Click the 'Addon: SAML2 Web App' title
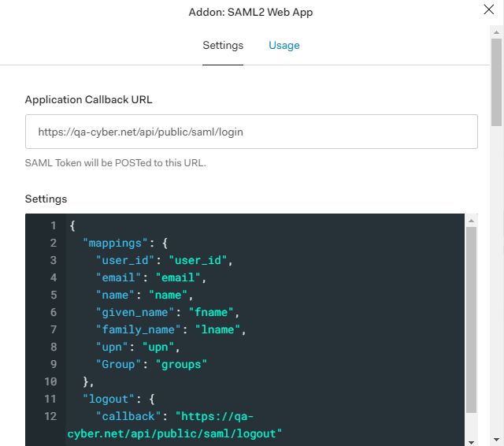Screen dimensions: 504x446 tap(250, 13)
